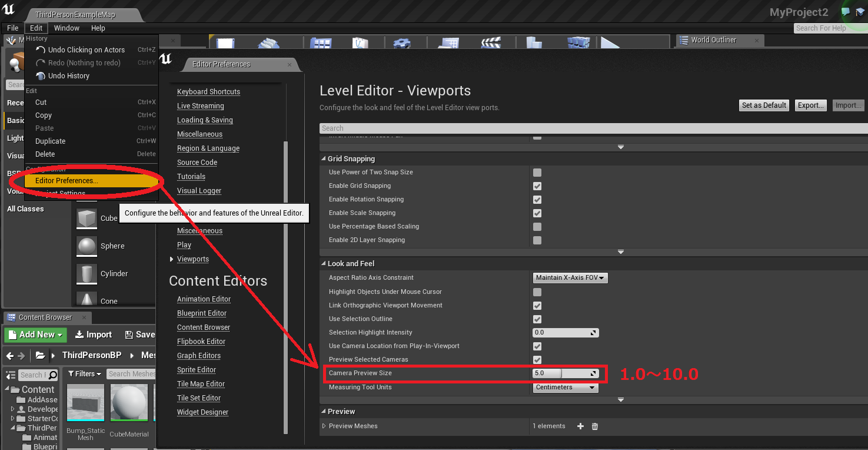Check Highlight Objects Under Mouse Cursor
This screenshot has width=868, height=450.
tap(537, 292)
